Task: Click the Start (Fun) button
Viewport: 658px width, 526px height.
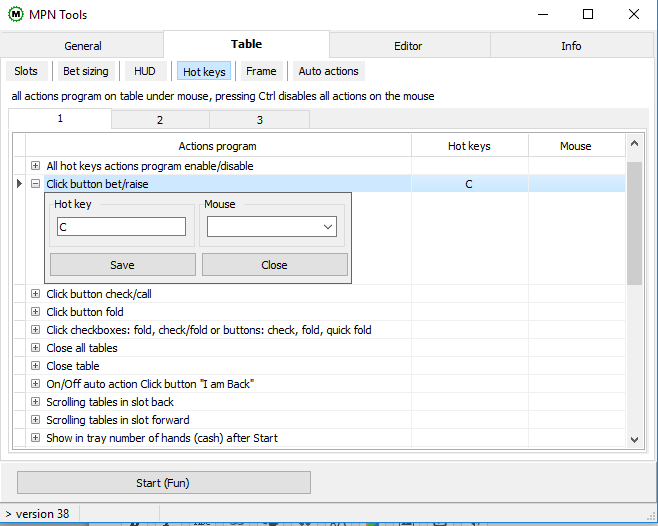Action: [x=164, y=483]
